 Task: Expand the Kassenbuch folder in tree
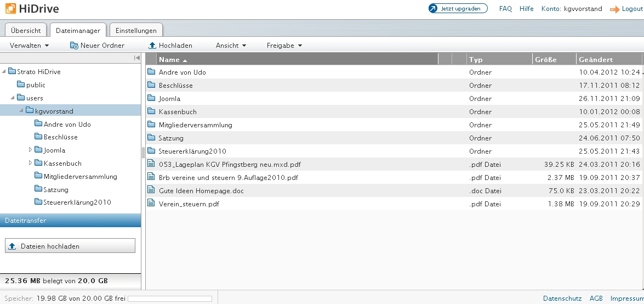point(31,163)
